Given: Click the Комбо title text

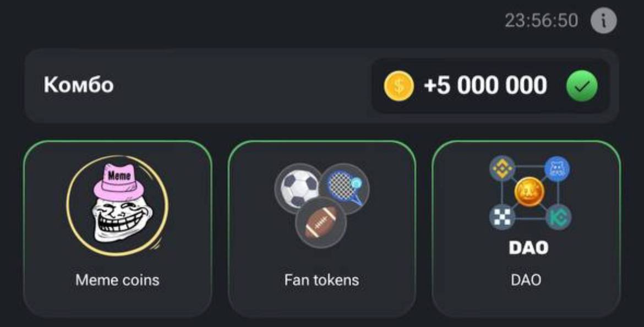Looking at the screenshot, I should 79,85.
